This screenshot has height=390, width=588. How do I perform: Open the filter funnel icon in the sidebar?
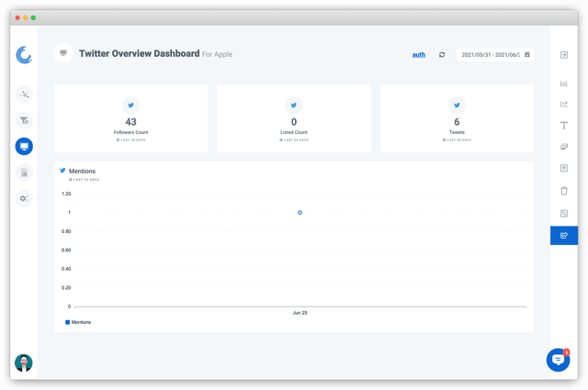click(x=24, y=120)
